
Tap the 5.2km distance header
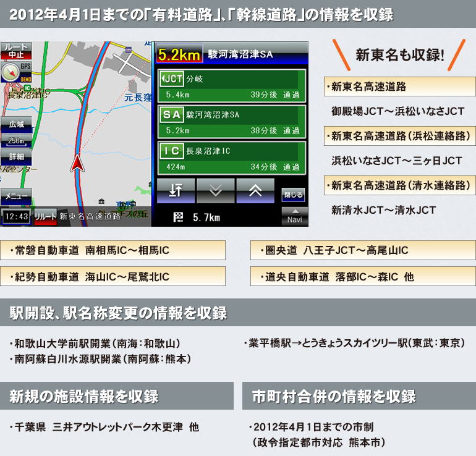[179, 53]
